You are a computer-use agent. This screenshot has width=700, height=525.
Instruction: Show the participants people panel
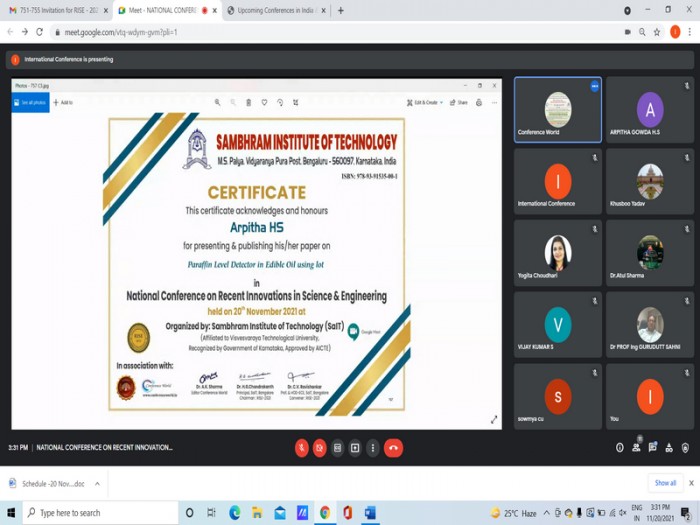[637, 448]
